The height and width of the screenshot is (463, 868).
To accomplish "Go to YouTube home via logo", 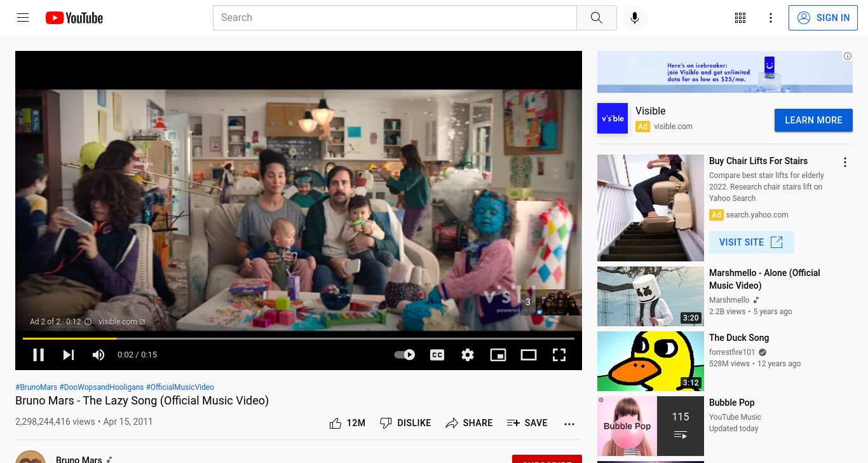I will pos(74,18).
